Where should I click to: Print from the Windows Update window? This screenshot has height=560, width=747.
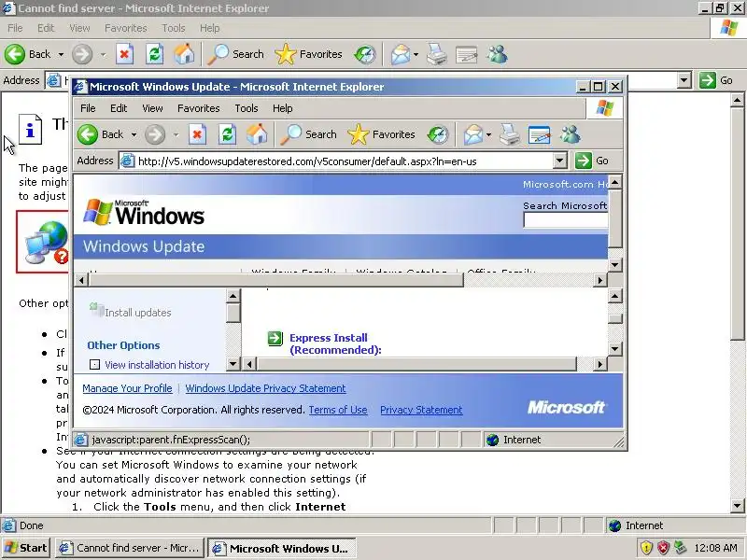coord(510,134)
